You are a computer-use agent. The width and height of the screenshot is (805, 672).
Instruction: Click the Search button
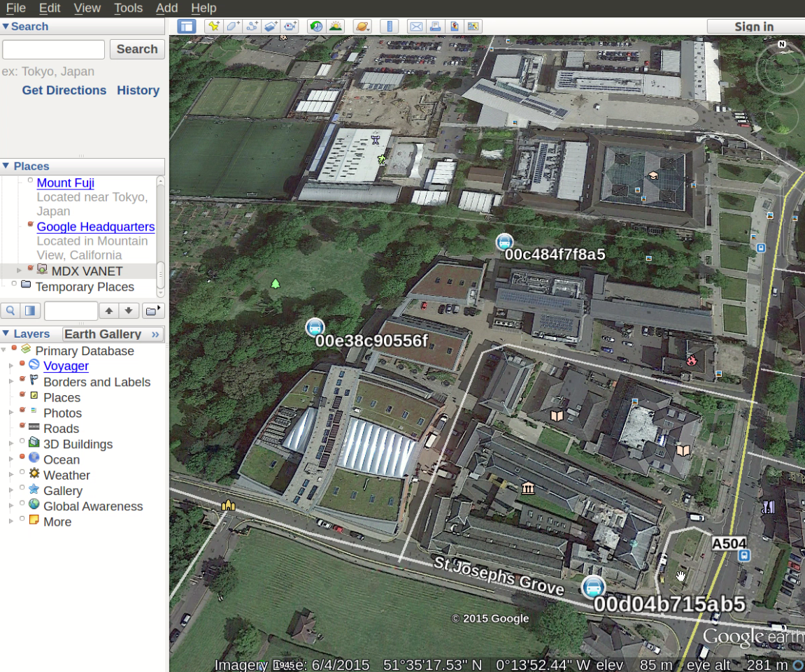tap(137, 49)
